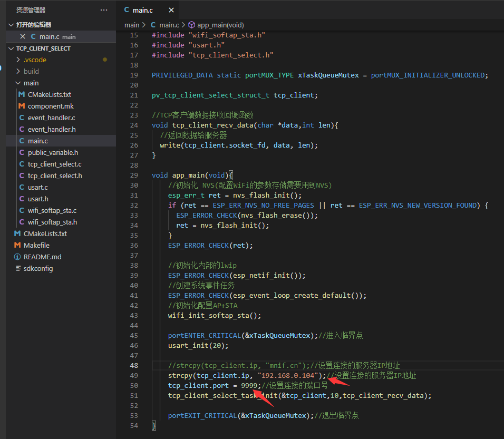Screen dimensions: 504x439
Task: Open the explorer panel more actions menu
Action: pos(104,10)
